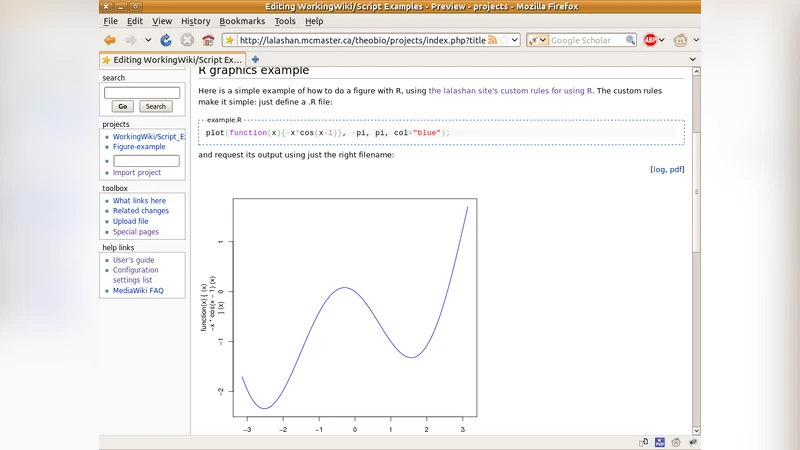
Task: Open the back/forward history dropdown arrow
Action: tap(148, 40)
